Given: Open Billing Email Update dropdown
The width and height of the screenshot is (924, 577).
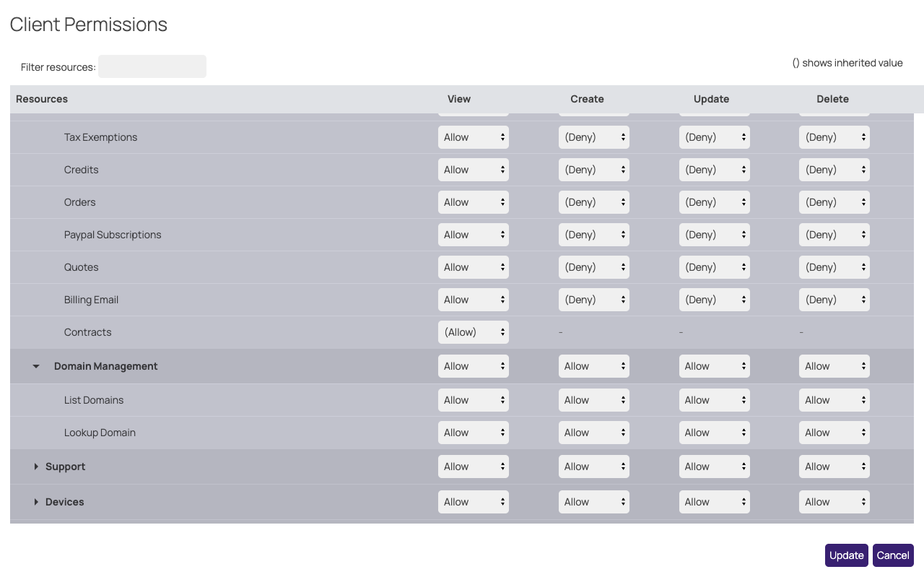Looking at the screenshot, I should [x=715, y=300].
